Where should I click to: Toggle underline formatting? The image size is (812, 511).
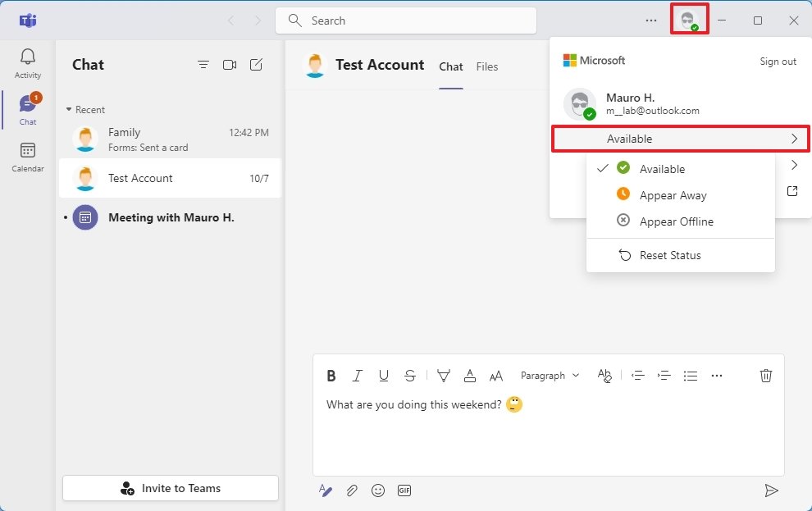tap(383, 376)
